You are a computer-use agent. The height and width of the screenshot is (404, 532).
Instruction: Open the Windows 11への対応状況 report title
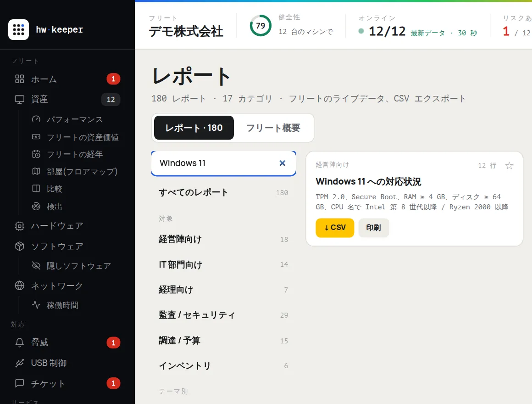point(368,182)
